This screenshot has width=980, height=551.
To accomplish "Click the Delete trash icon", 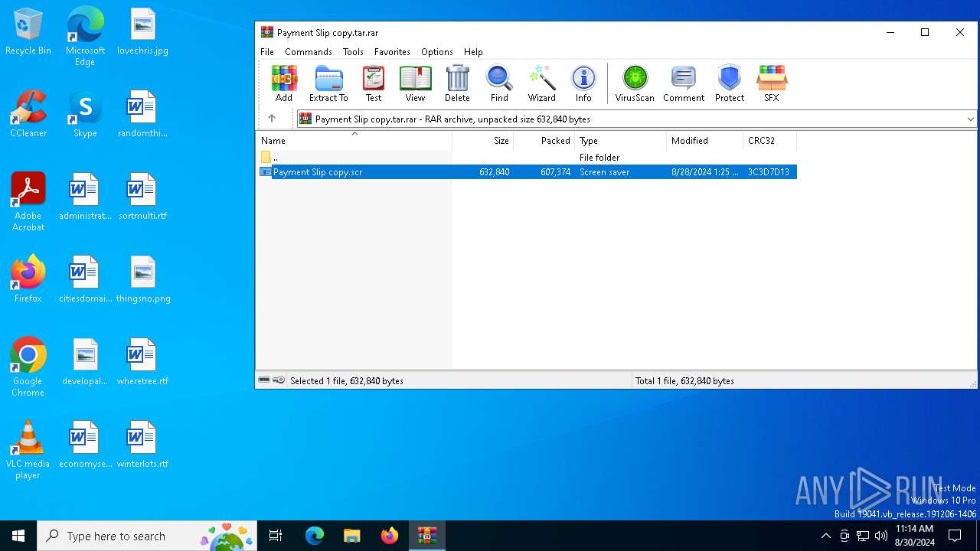I will click(x=457, y=83).
